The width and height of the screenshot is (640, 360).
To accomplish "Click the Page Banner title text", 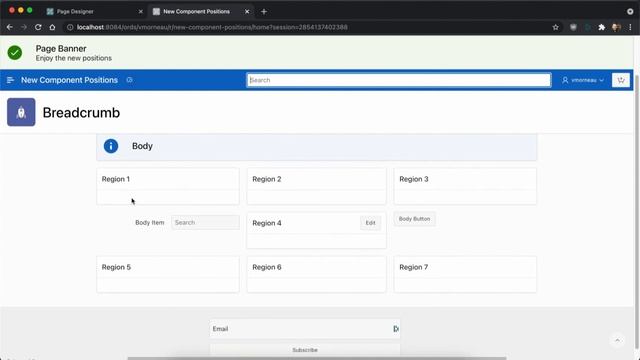I will tap(61, 49).
